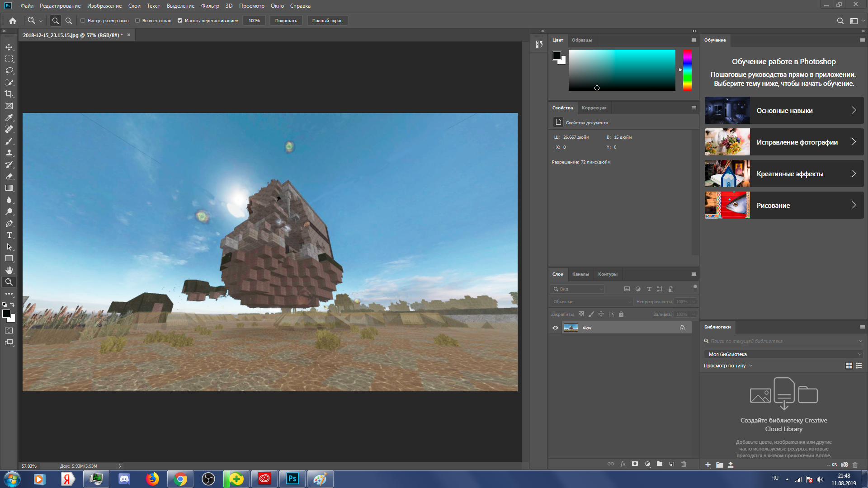The height and width of the screenshot is (488, 868).
Task: Open the Файл menu
Action: coord(27,6)
